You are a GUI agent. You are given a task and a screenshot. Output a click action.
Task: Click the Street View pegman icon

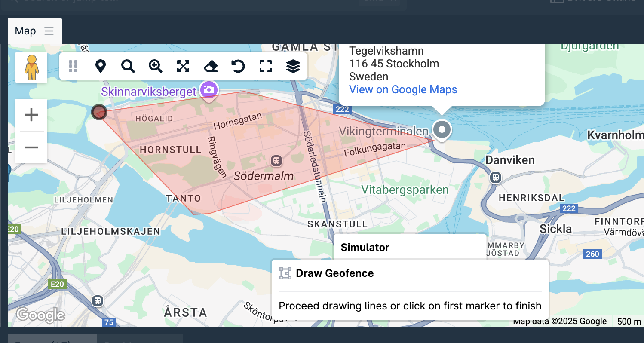coord(31,67)
